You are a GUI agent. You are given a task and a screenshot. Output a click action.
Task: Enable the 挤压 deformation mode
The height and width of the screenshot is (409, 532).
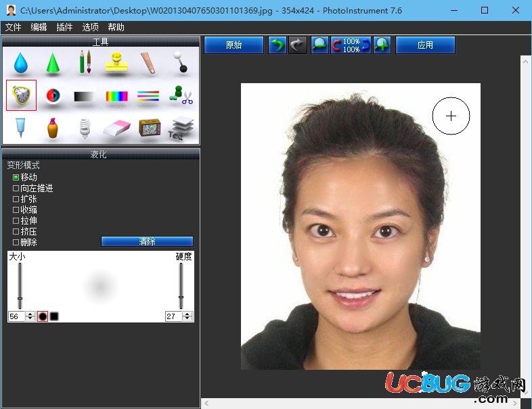point(16,231)
